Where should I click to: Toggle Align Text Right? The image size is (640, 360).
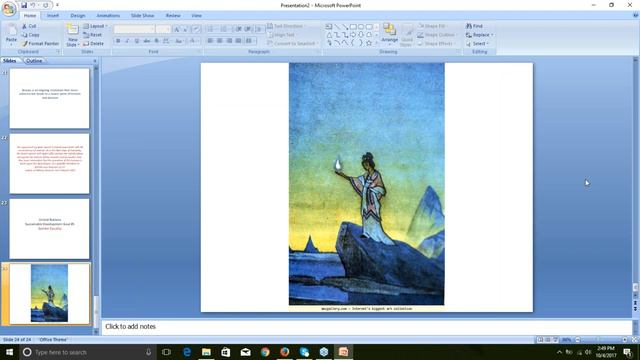tap(229, 41)
